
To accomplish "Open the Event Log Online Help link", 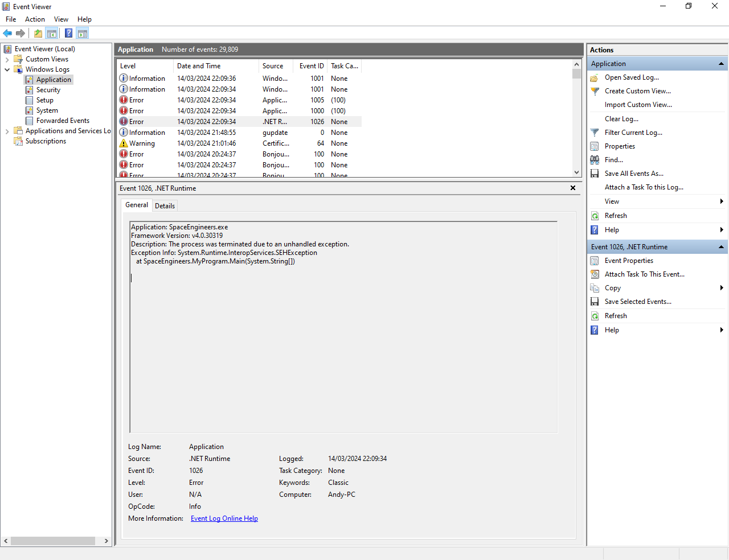I will click(x=224, y=518).
